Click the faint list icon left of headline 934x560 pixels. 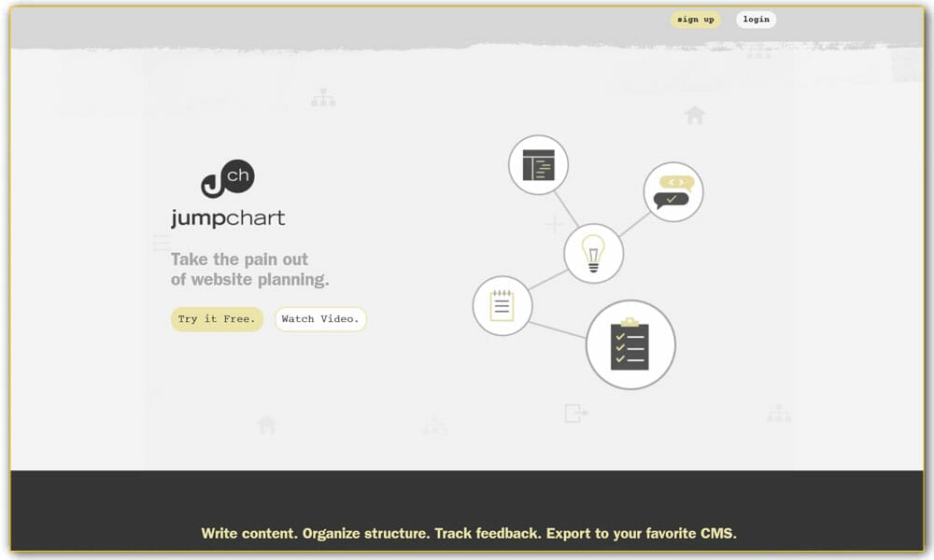pyautogui.click(x=162, y=244)
